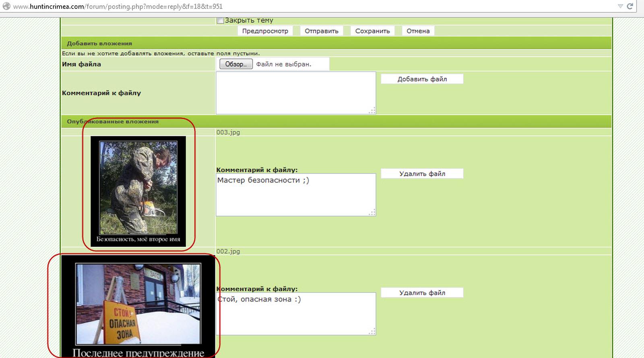The image size is (644, 358).
Task: Edit the 'Мастер безопасности ;)' comment box
Action: (296, 195)
